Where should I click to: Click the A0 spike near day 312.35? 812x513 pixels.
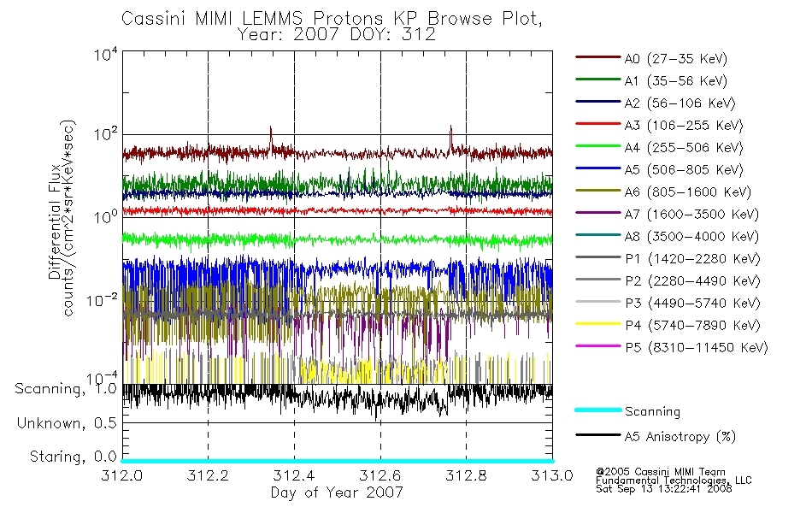coord(270,137)
